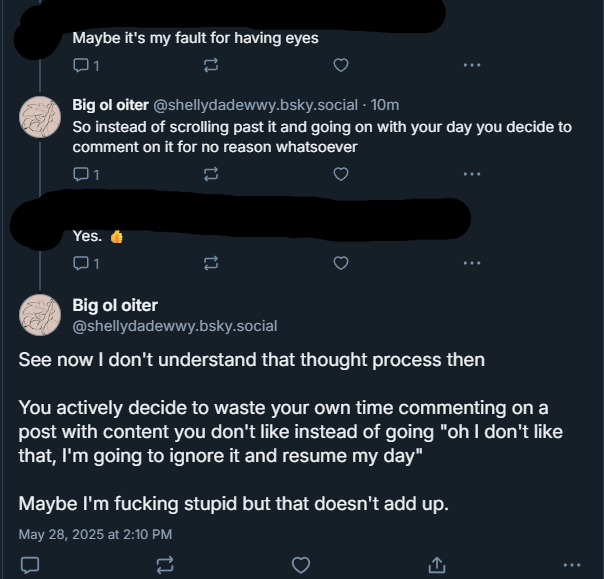Open the @shellydadewwy.bsky.social handle under main post
Viewport: 604px width, 579px height.
(x=174, y=325)
